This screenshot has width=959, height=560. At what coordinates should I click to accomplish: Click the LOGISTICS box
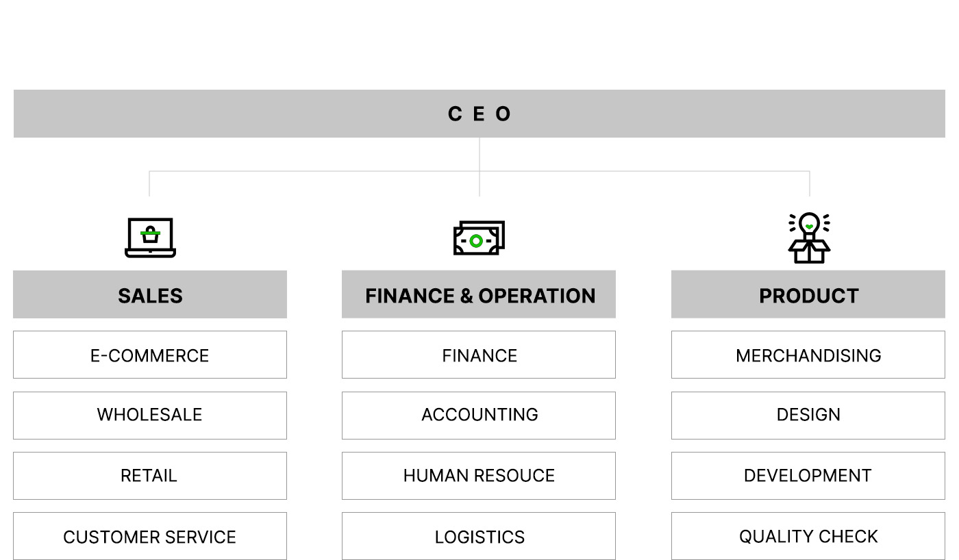[479, 537]
